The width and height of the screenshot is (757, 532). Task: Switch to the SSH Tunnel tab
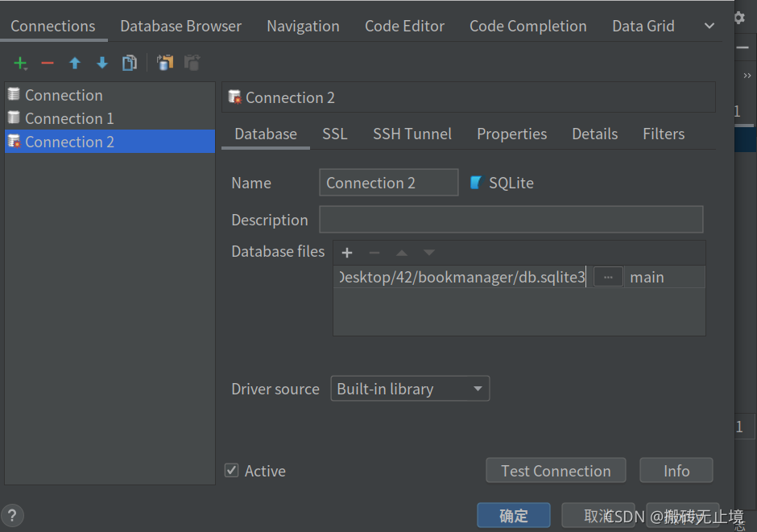(412, 134)
